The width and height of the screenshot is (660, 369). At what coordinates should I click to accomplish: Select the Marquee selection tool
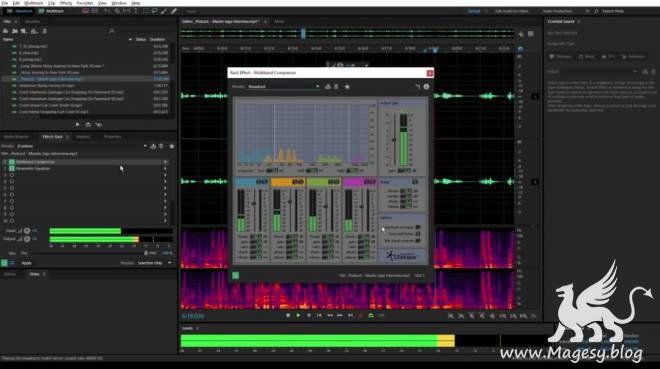pyautogui.click(x=146, y=11)
